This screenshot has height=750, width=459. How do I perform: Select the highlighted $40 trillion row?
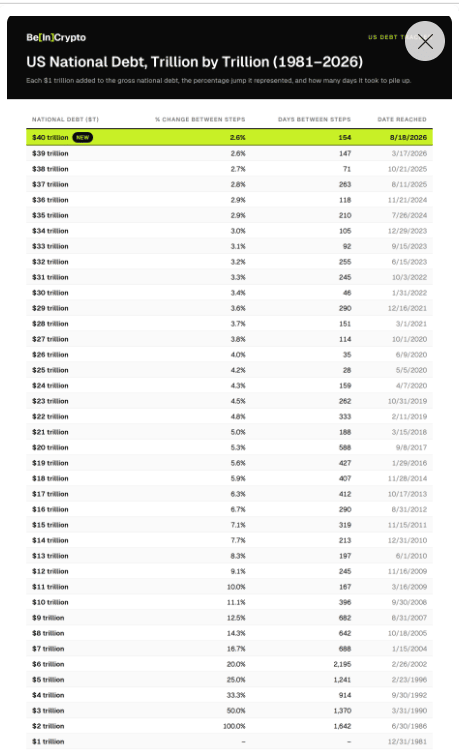point(229,137)
